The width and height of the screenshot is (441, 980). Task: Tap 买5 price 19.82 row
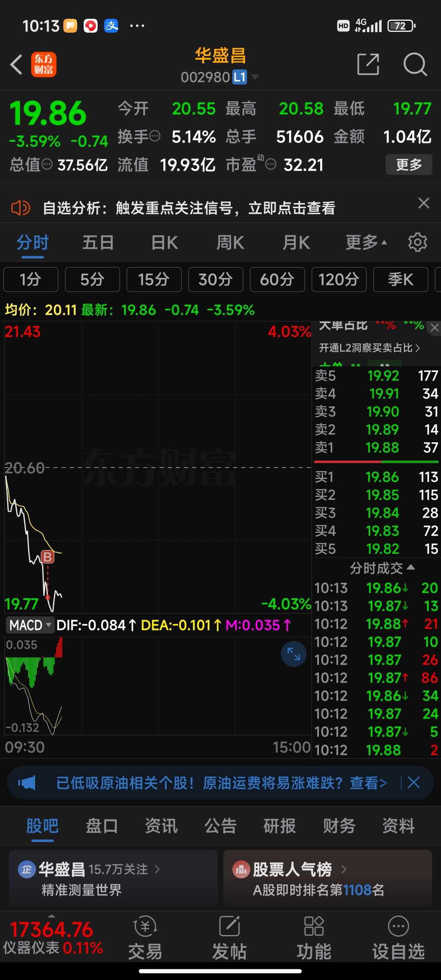click(x=376, y=549)
